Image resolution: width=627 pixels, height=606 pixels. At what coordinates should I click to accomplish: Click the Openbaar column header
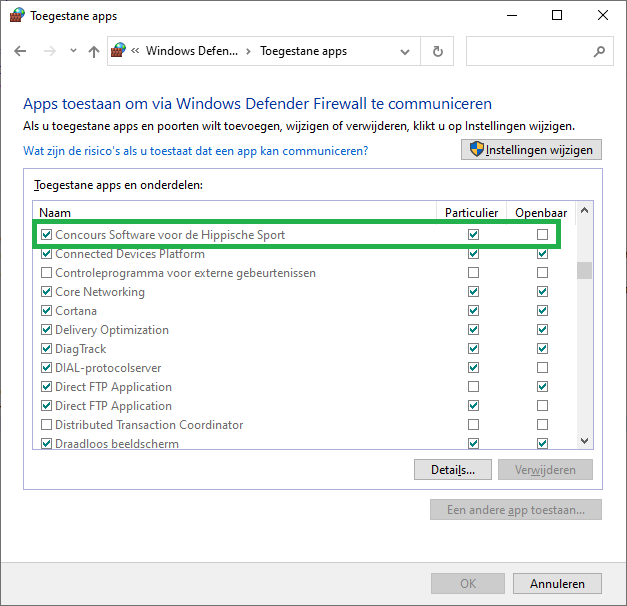click(541, 213)
